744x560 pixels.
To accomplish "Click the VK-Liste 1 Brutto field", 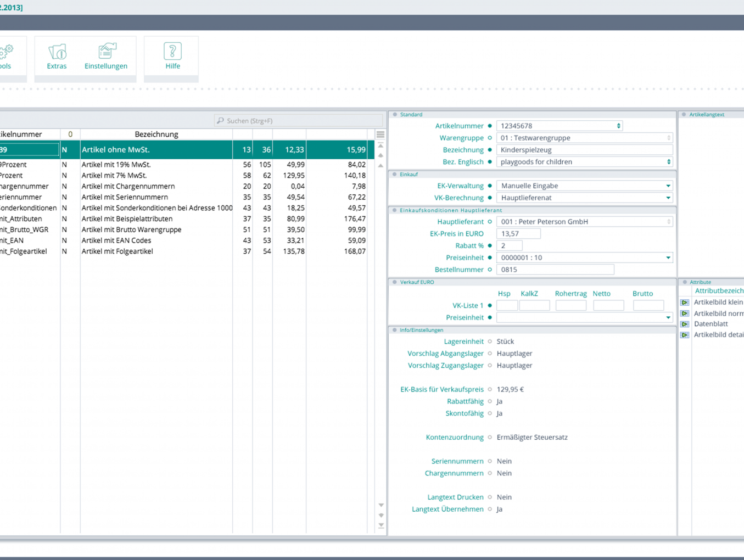I will coord(648,305).
